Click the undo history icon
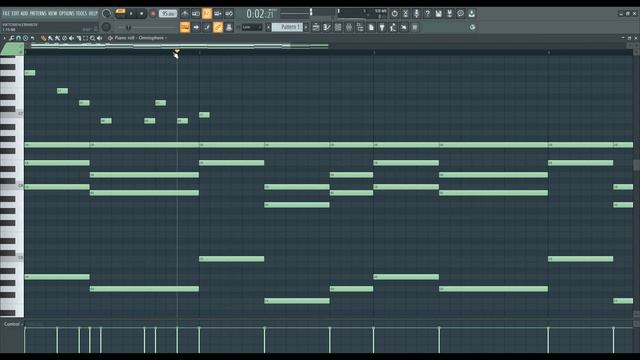 (394, 13)
